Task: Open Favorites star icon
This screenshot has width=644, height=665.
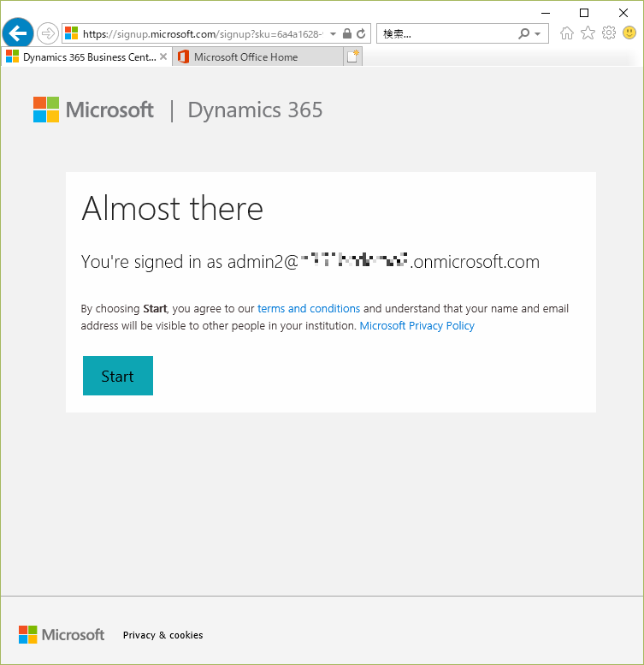Action: coord(588,33)
